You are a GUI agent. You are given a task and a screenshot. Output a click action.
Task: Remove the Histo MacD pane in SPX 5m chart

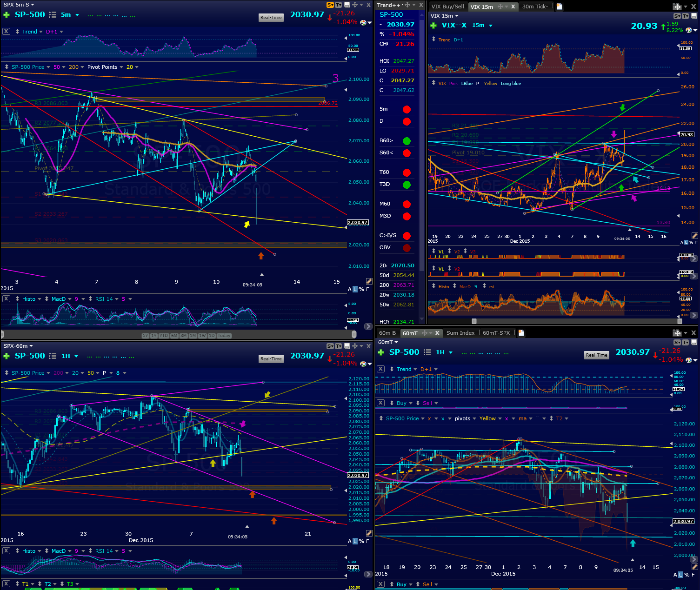[6, 298]
